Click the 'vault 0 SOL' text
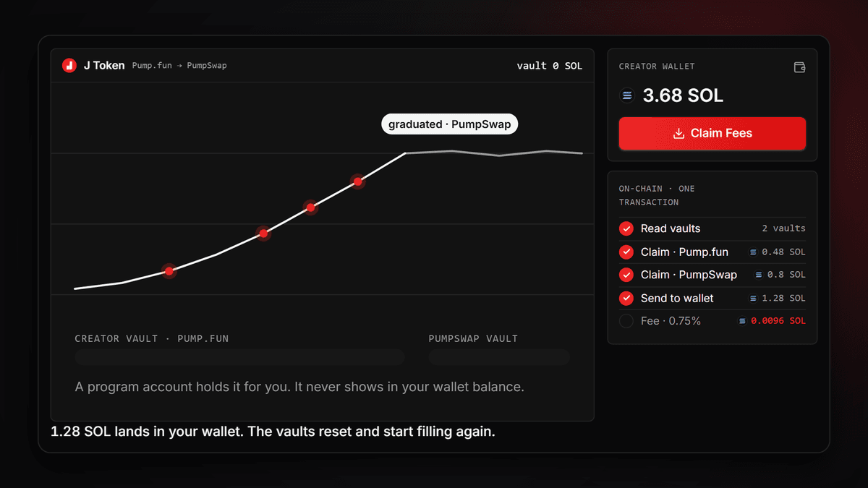868x488 pixels. pyautogui.click(x=550, y=66)
